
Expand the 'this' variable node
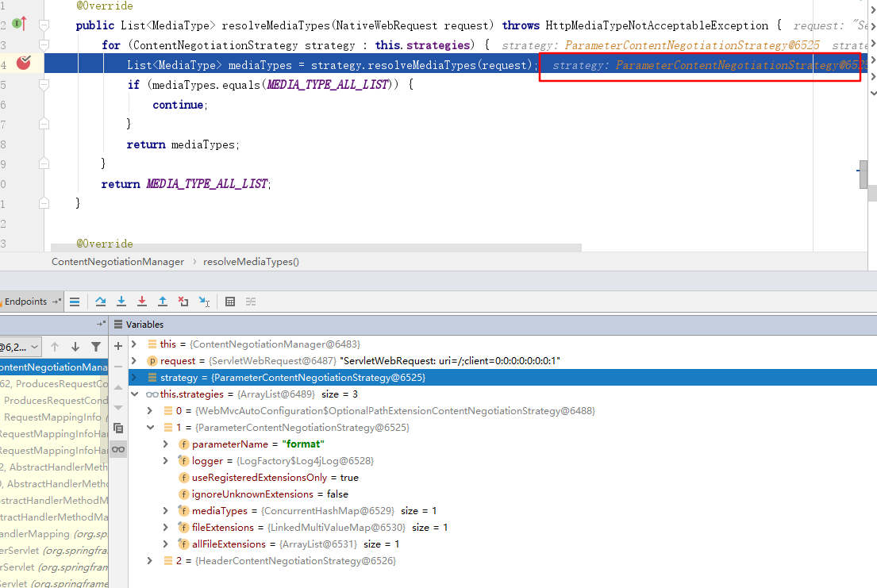pyautogui.click(x=133, y=344)
